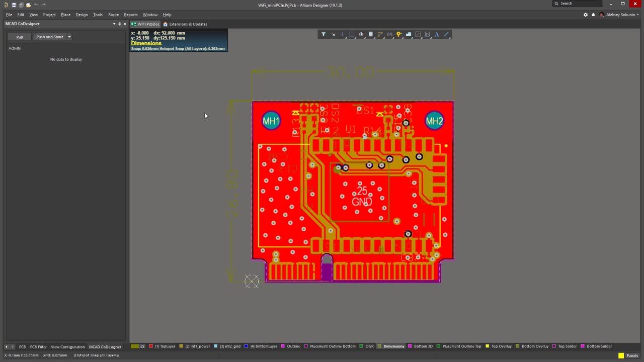Toggle the BottomLayer layer tab
644x362 pixels.
[261, 346]
